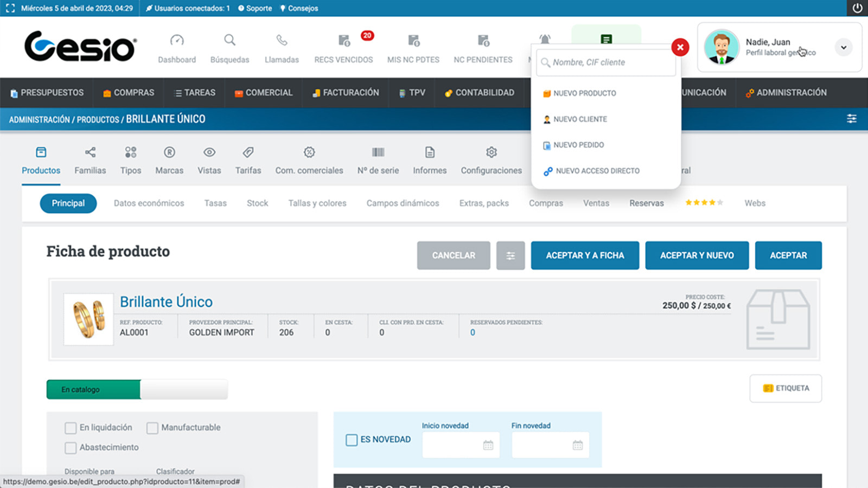
Task: Open Informes document icon
Action: [430, 152]
